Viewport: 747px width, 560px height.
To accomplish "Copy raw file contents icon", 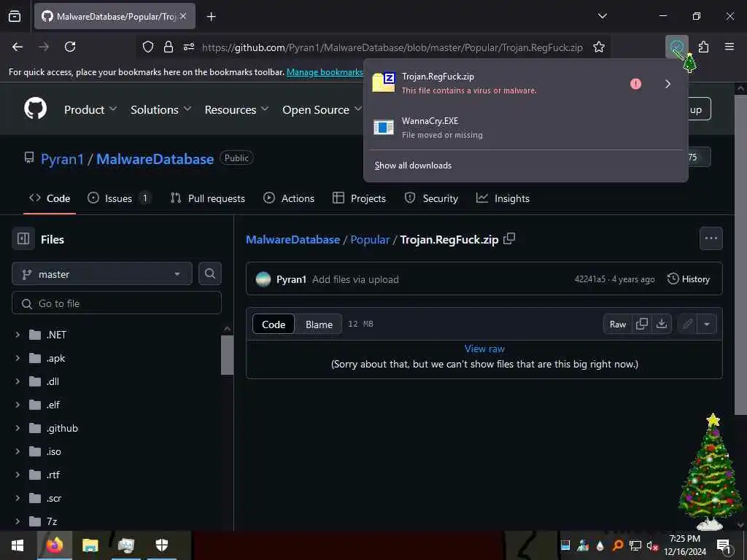I will pyautogui.click(x=642, y=324).
